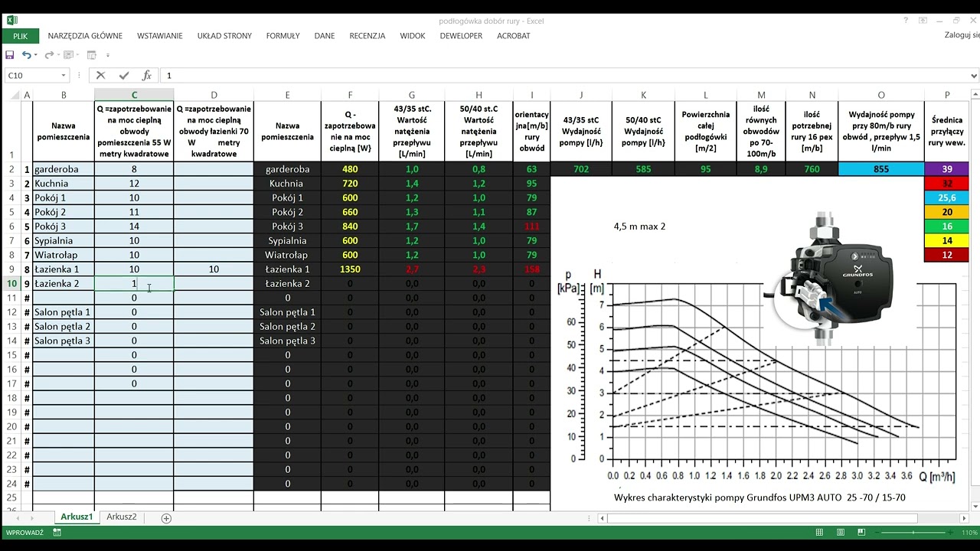Open the FORMUŁY ribbon tab
The width and height of the screenshot is (980, 551).
[283, 36]
